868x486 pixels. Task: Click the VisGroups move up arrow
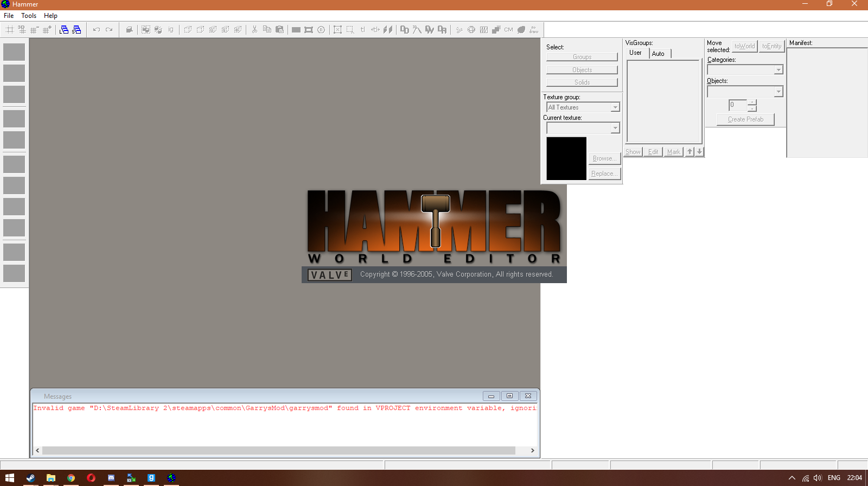tap(690, 152)
